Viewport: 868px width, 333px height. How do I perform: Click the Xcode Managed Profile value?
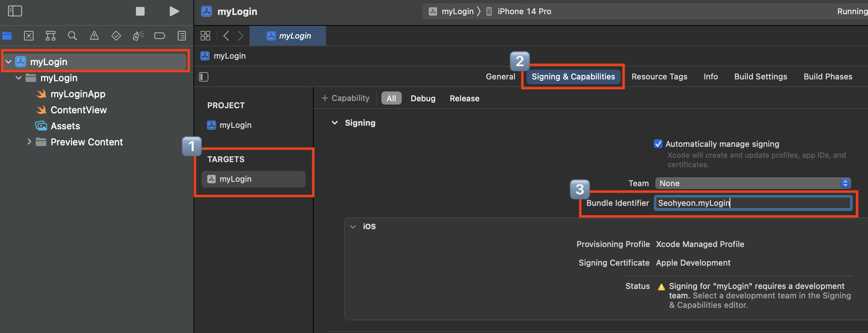click(x=700, y=244)
